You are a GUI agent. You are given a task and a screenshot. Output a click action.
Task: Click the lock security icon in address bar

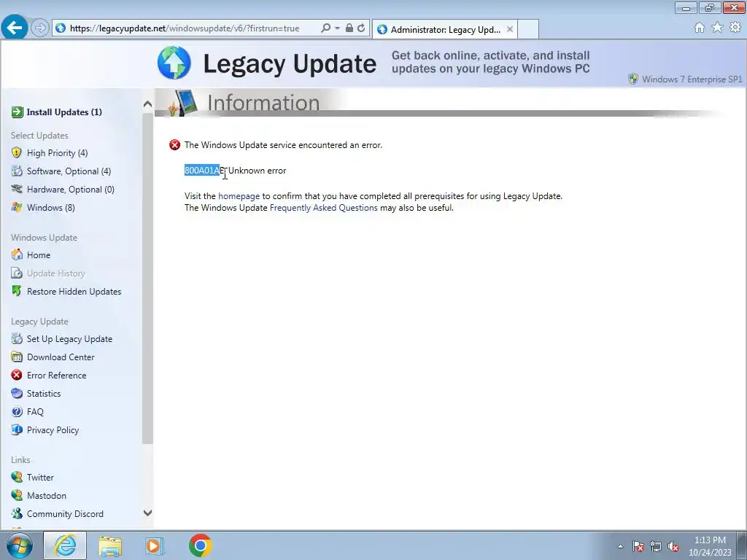(349, 28)
